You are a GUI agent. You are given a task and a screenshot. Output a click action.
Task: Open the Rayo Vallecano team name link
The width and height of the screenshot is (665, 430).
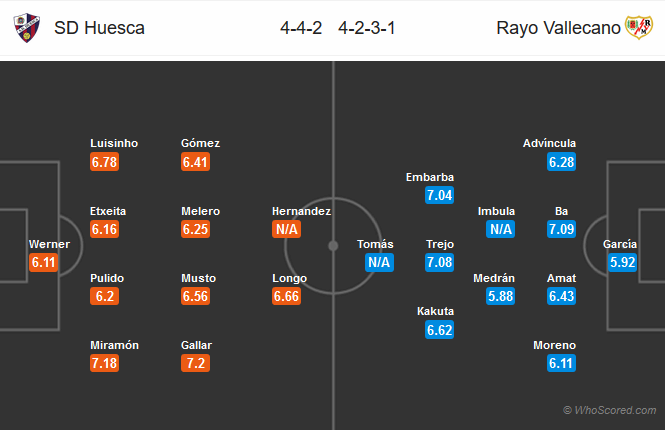(558, 28)
